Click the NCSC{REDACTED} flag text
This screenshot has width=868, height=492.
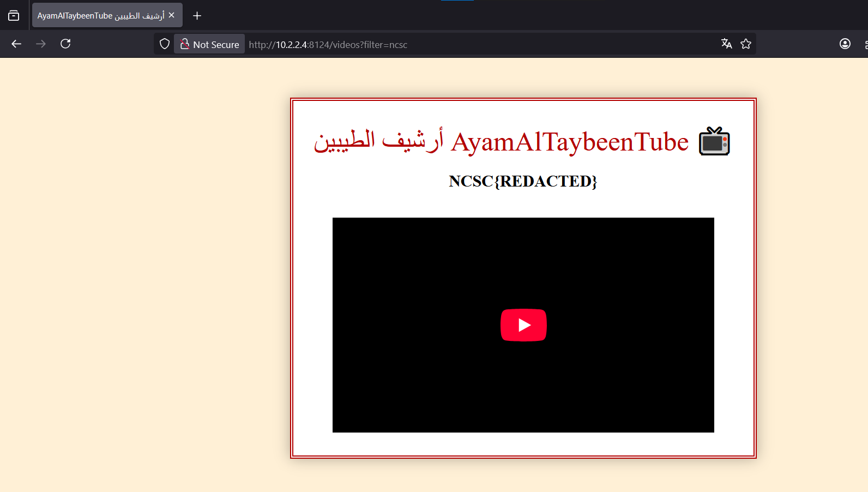[523, 181]
